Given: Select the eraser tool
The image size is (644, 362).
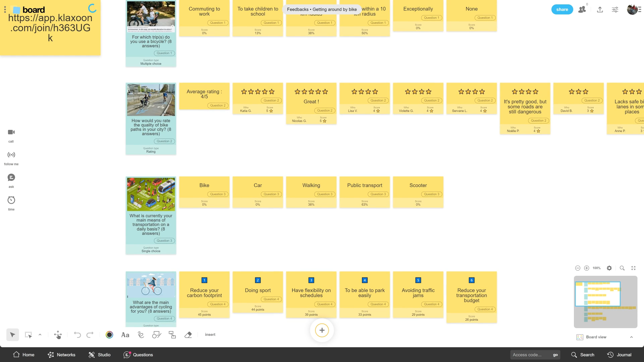Looking at the screenshot, I should (188, 334).
